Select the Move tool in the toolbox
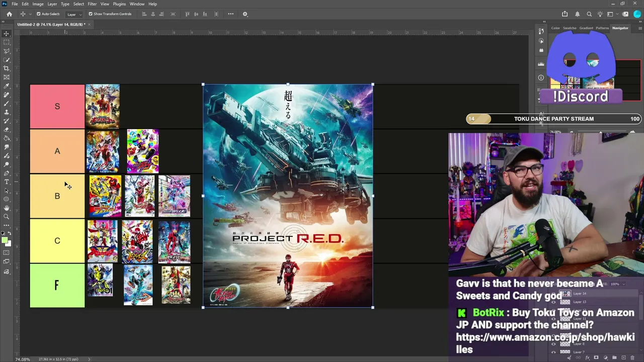644x362 pixels. (7, 34)
